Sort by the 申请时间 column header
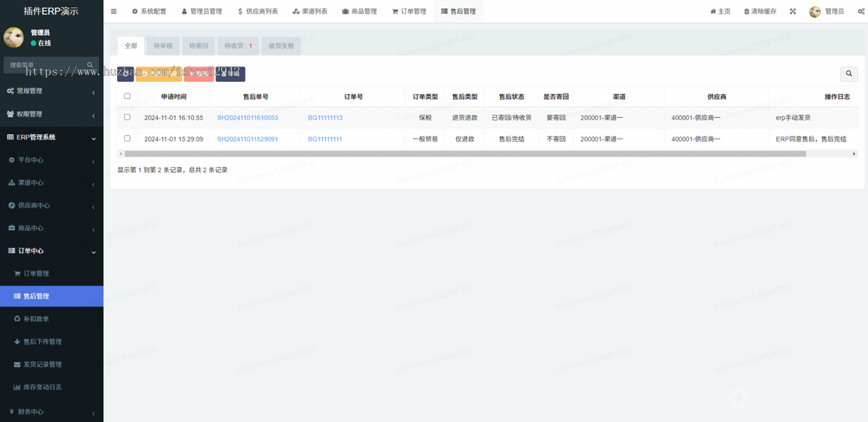The width and height of the screenshot is (868, 422). [174, 96]
